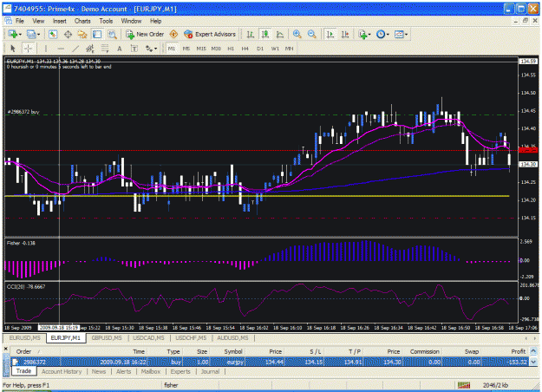This screenshot has height=392, width=542.
Task: Expand the Templates dropdown
Action: click(x=406, y=34)
